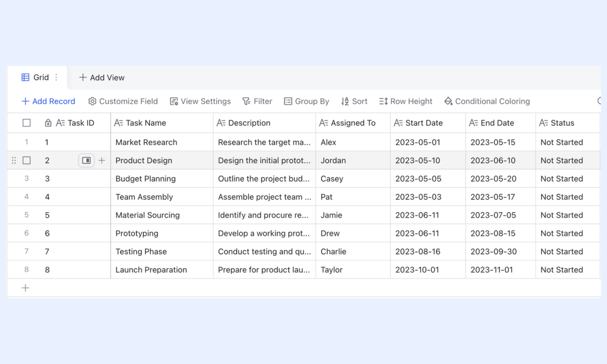Click the text type icon of Status
The width and height of the screenshot is (607, 364).
coord(544,123)
